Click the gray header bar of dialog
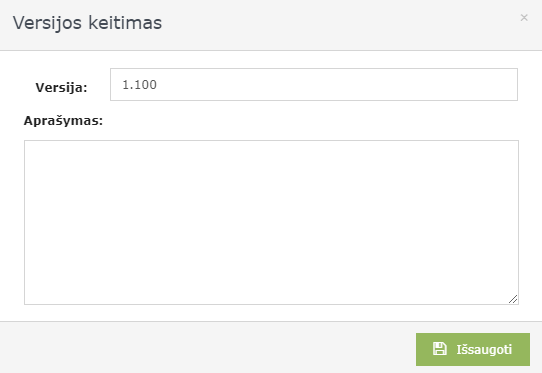542x373 pixels. 271,25
